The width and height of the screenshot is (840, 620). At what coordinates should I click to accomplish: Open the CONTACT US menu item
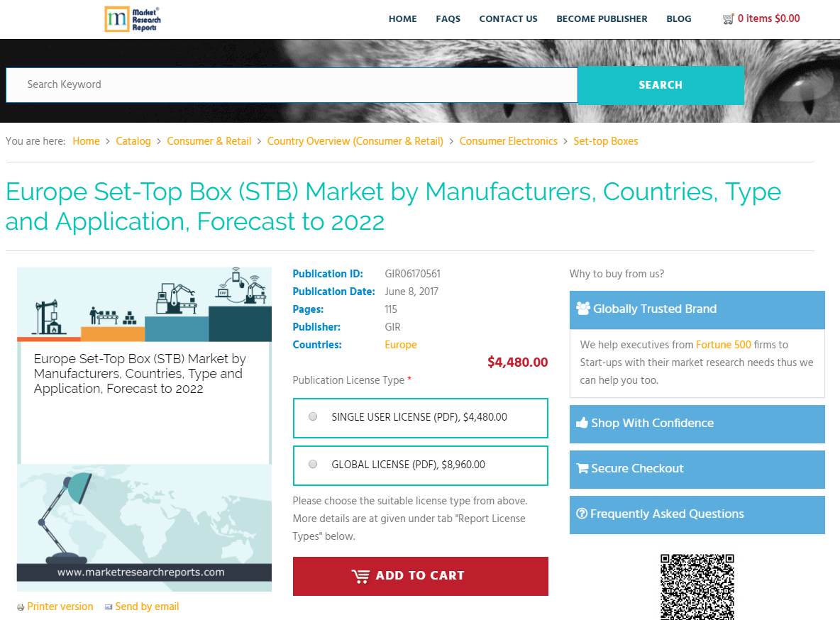pyautogui.click(x=508, y=18)
